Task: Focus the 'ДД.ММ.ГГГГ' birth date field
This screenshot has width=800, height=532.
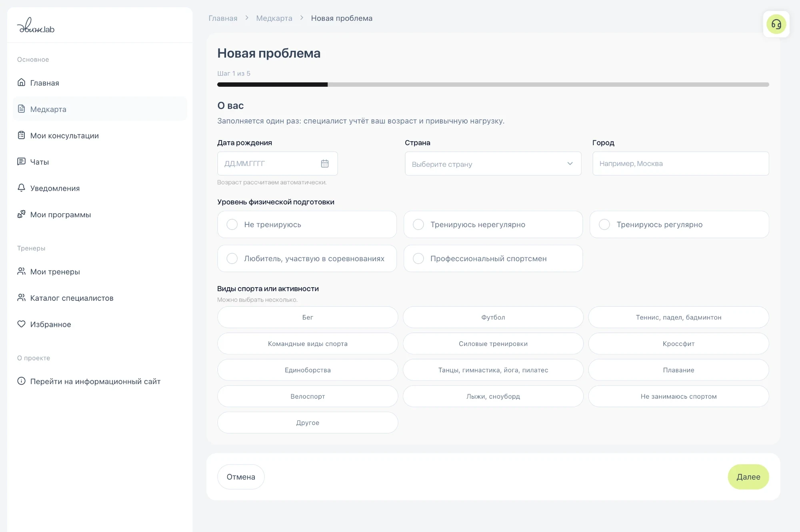Action: tap(277, 164)
